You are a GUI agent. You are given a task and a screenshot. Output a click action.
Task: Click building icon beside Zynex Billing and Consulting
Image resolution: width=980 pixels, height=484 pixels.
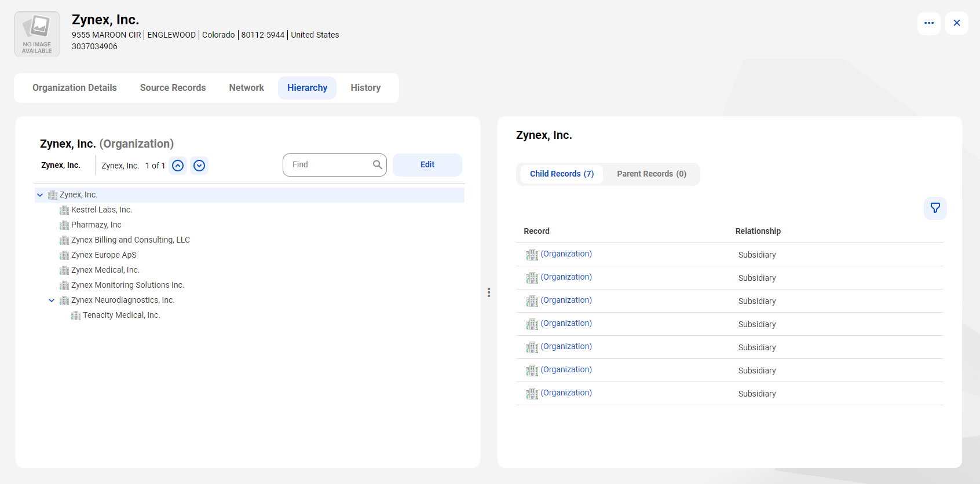[x=64, y=240]
